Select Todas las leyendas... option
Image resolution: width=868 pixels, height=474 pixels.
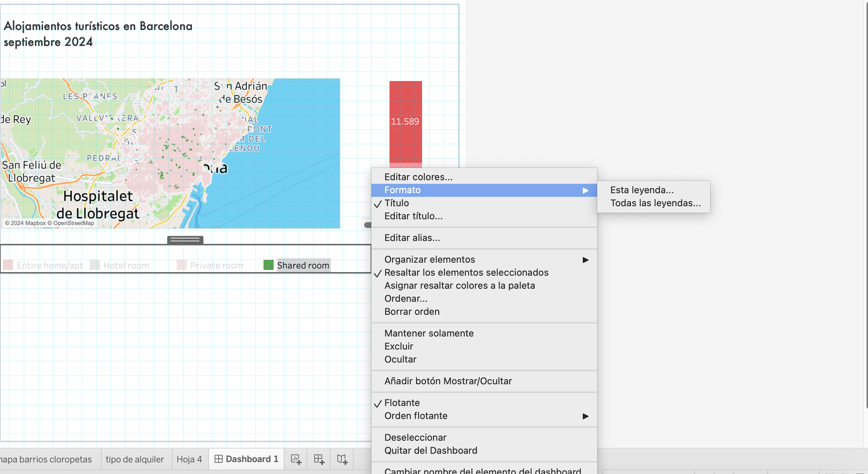655,203
